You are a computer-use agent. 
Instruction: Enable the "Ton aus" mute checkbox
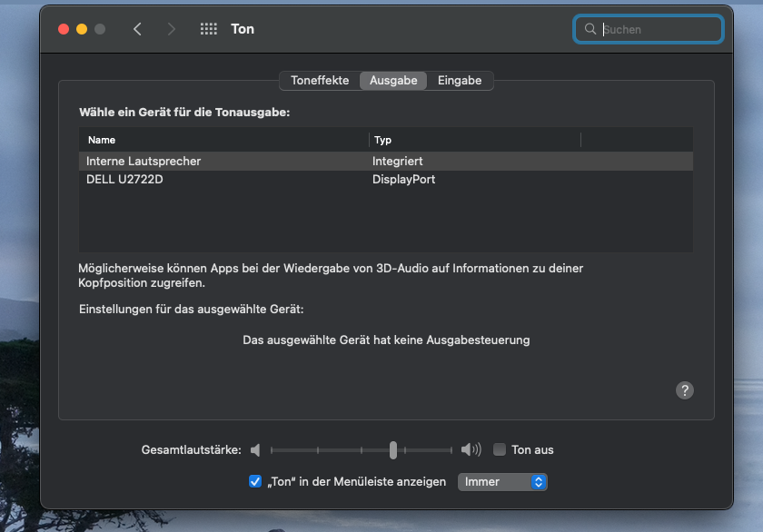pyautogui.click(x=500, y=449)
